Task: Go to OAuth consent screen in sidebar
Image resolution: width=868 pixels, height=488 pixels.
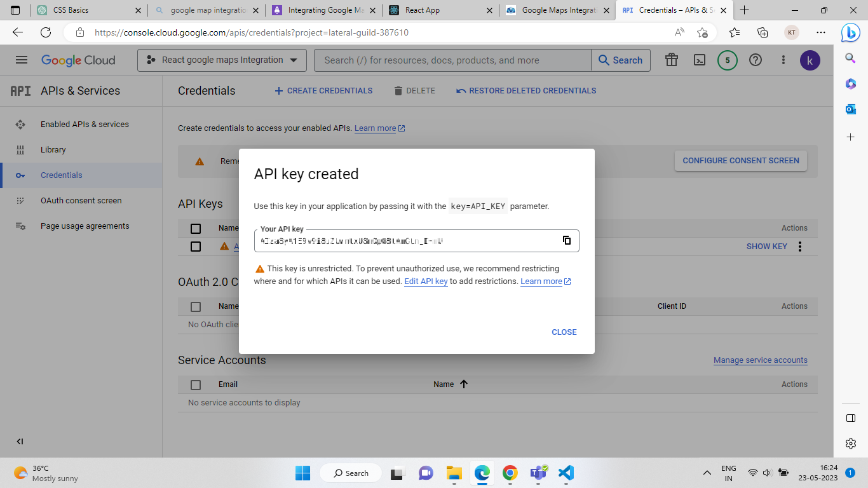Action: 81,201
